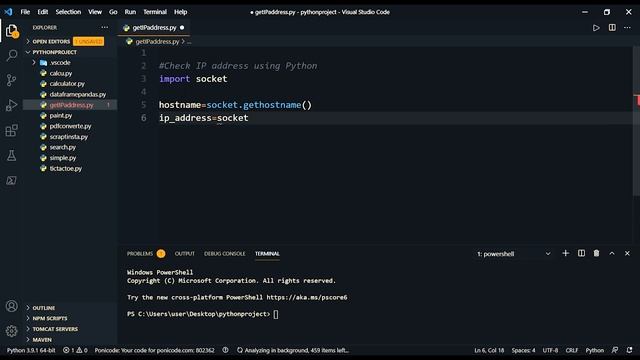The width and height of the screenshot is (640, 360).
Task: Split the editor to the right
Action: tap(612, 27)
